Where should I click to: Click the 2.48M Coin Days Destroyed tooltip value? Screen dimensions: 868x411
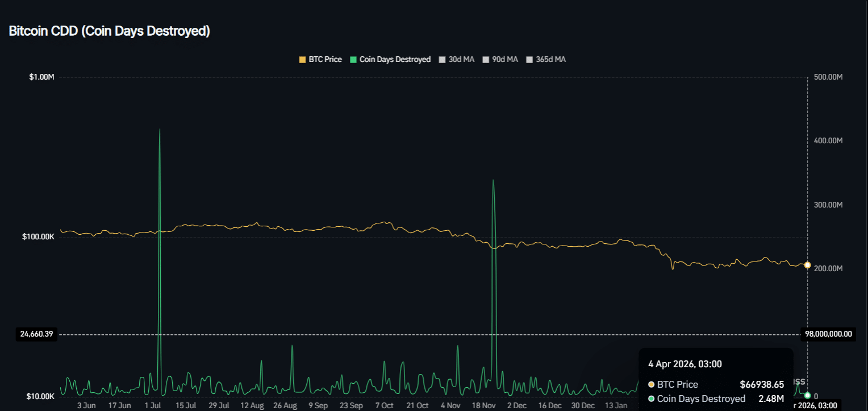771,398
